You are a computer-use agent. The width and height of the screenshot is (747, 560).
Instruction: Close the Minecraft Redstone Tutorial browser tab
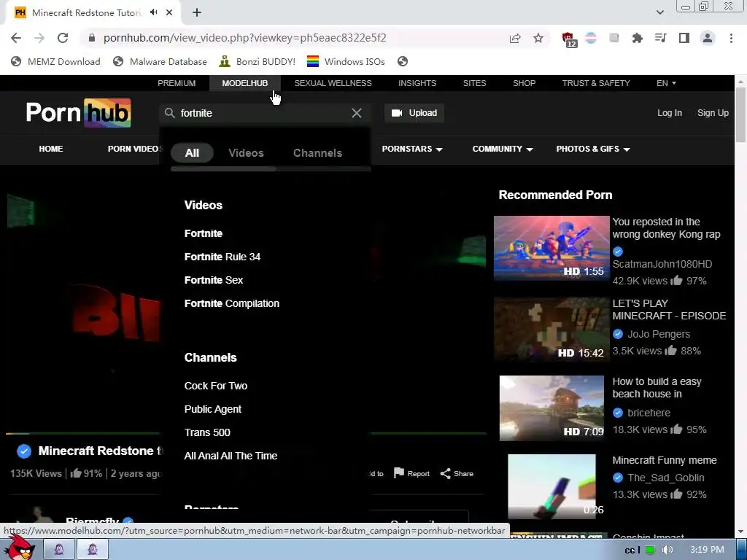pyautogui.click(x=169, y=12)
